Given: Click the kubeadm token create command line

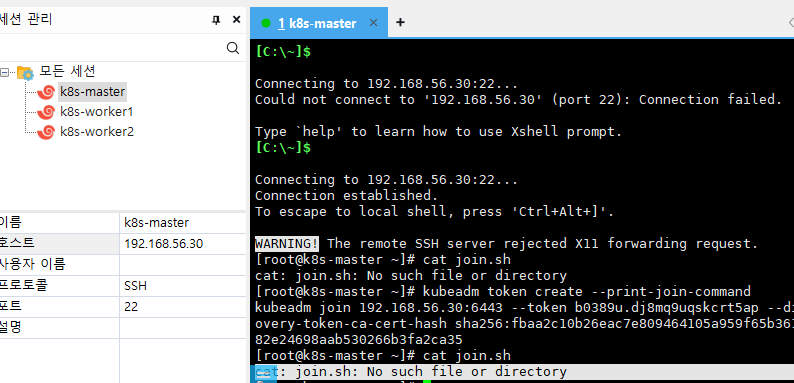Looking at the screenshot, I should pyautogui.click(x=503, y=292).
